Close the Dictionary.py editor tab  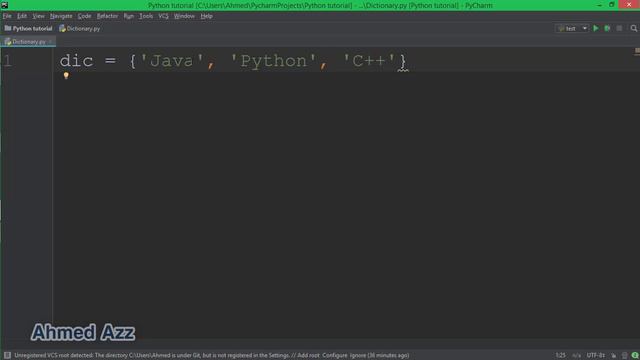click(50, 42)
